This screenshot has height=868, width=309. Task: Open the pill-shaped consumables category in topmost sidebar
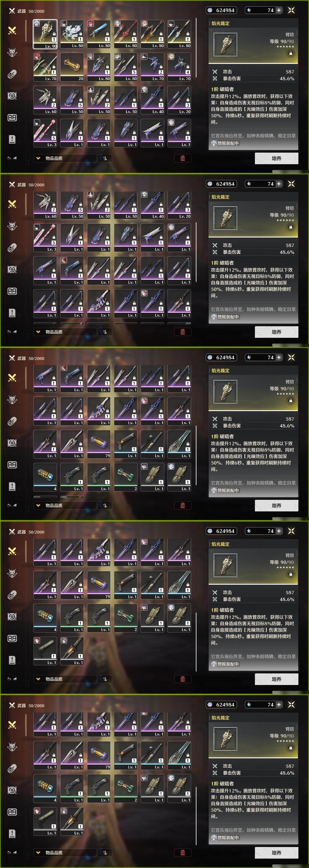click(x=12, y=74)
